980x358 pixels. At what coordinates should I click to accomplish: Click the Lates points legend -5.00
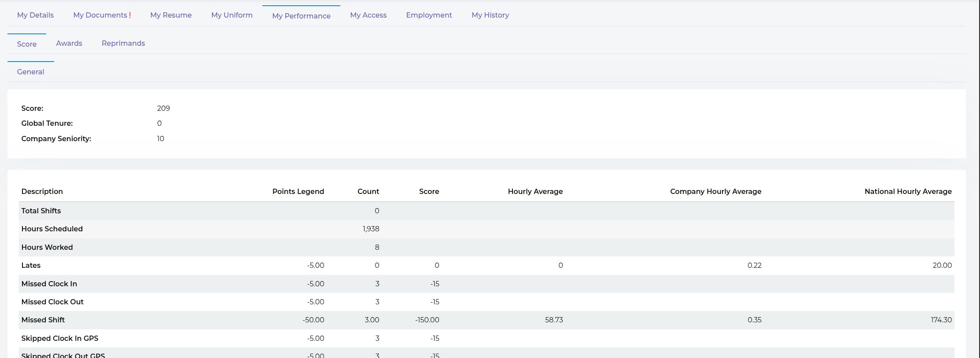click(316, 265)
